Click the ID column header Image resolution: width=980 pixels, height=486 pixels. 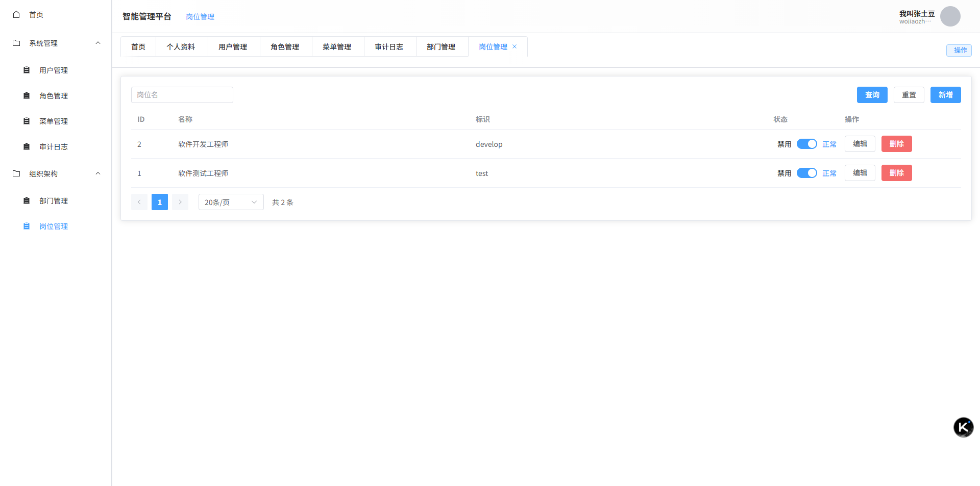[141, 119]
